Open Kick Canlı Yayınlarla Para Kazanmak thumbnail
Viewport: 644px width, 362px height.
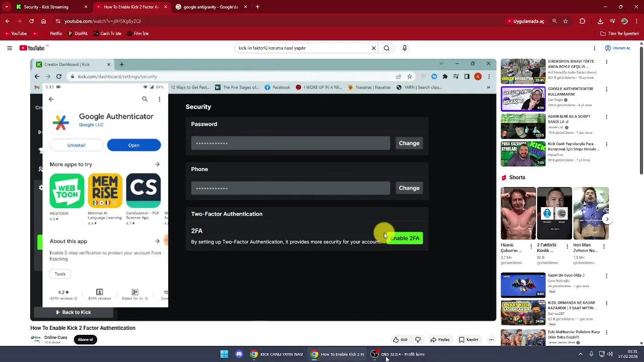pos(523,154)
